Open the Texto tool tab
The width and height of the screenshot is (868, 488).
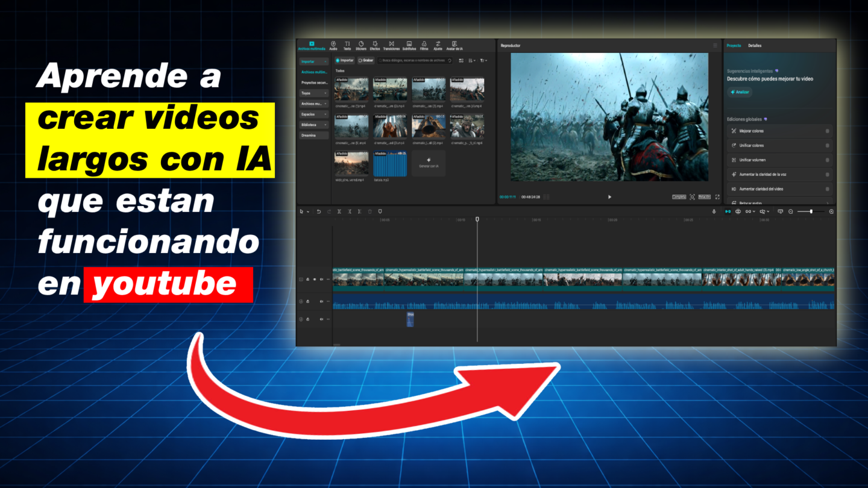[x=347, y=45]
